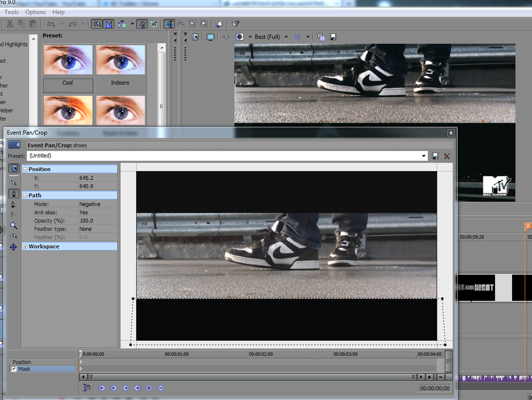Toggle Lock Envelopes to Events
The width and height of the screenshot is (532, 400).
pyautogui.click(x=142, y=24)
